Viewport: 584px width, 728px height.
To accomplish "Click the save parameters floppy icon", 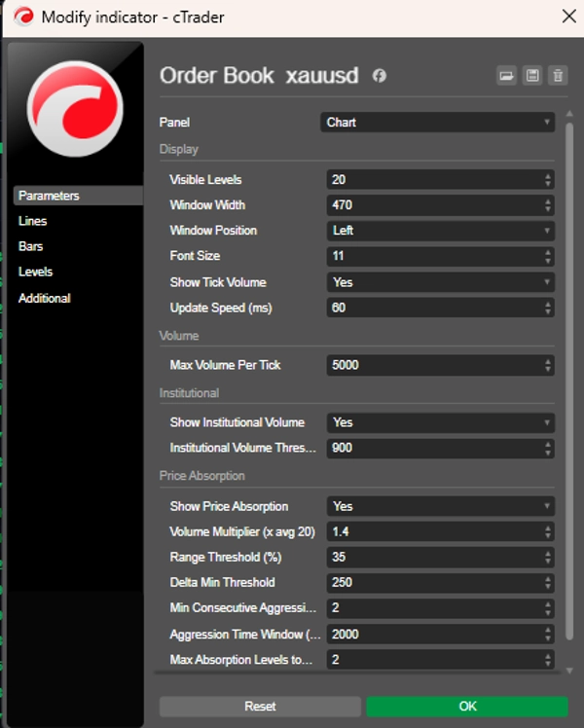I will pos(532,76).
